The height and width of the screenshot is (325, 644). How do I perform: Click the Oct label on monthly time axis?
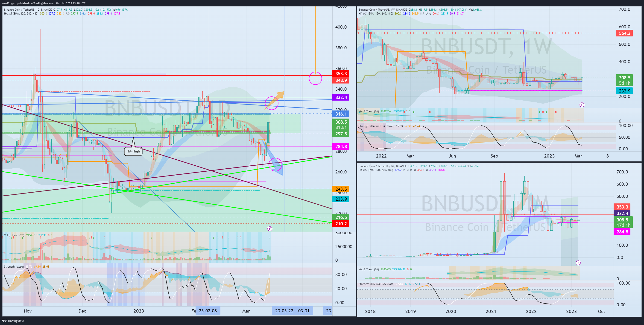601,311
